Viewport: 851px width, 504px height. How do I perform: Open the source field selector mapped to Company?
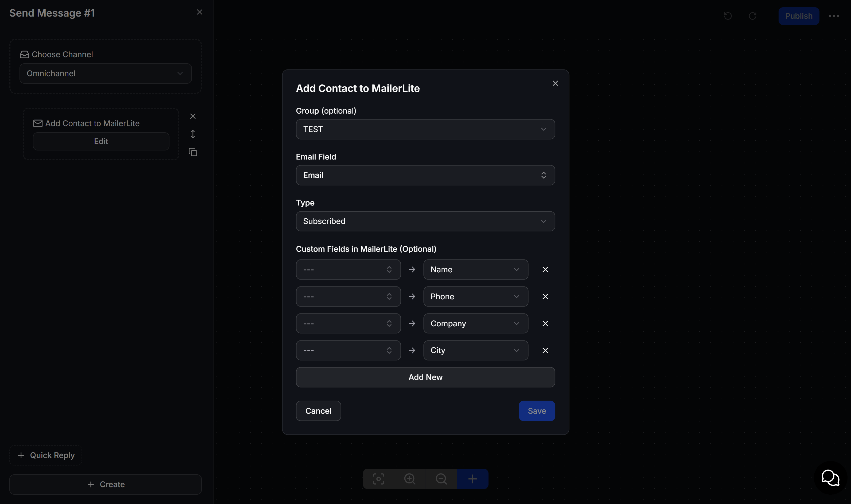pyautogui.click(x=348, y=323)
